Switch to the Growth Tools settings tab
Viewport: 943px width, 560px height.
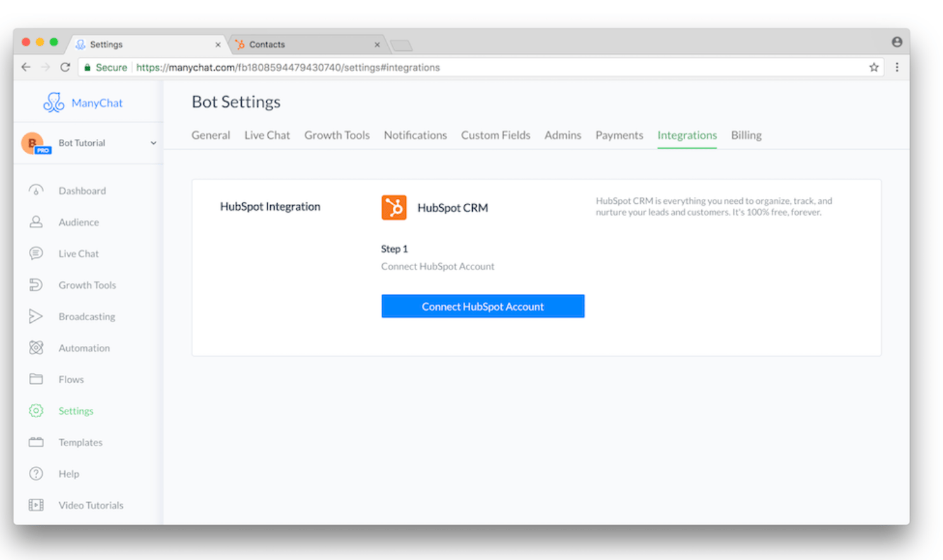(x=337, y=135)
